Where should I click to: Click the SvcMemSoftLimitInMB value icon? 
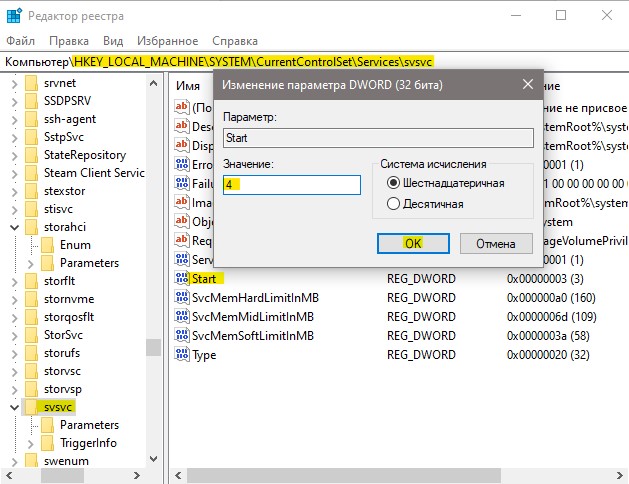(182, 335)
